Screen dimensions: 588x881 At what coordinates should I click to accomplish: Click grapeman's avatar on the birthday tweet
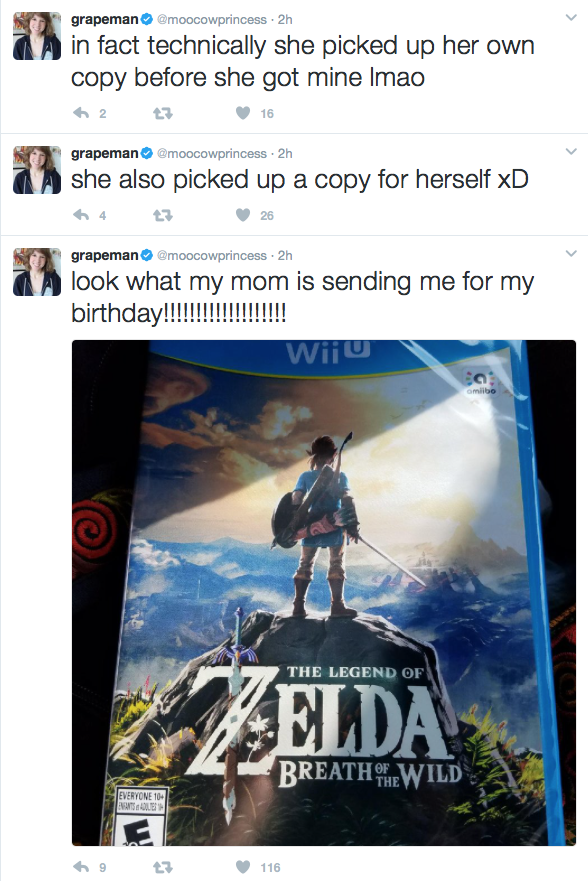[x=37, y=272]
